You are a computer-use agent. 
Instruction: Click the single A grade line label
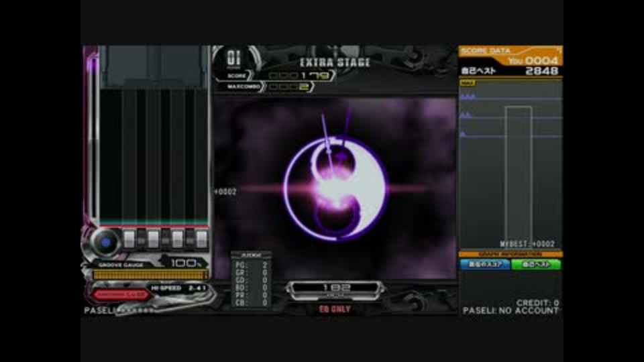click(463, 134)
